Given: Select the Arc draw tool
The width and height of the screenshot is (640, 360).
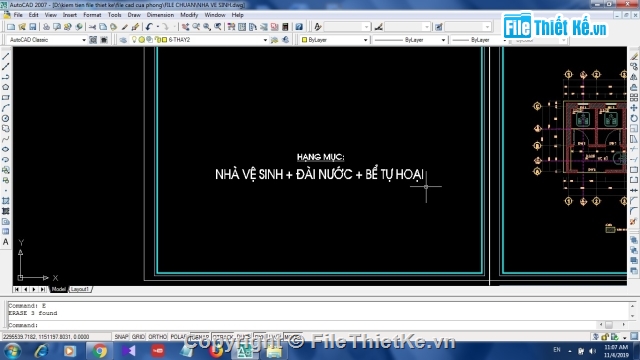Looking at the screenshot, I should pos(6,108).
